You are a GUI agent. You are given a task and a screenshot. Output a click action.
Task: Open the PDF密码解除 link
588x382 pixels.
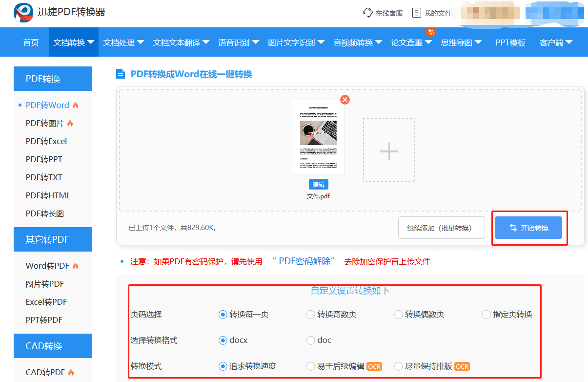click(x=306, y=261)
